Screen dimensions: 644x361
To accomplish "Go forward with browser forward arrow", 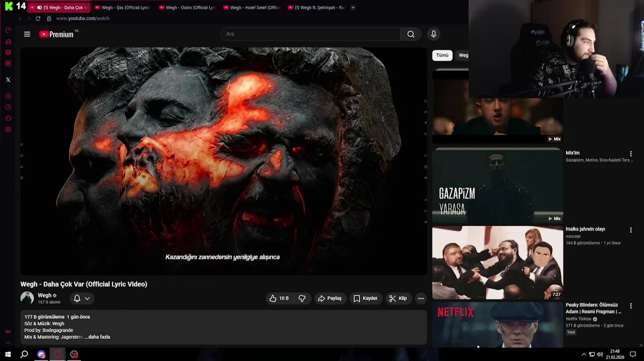I will [29, 19].
